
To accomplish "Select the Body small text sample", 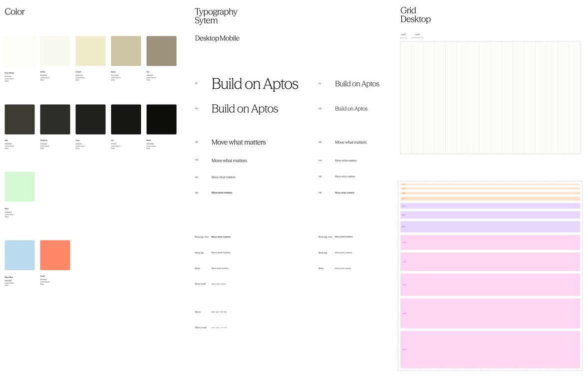I will point(217,284).
